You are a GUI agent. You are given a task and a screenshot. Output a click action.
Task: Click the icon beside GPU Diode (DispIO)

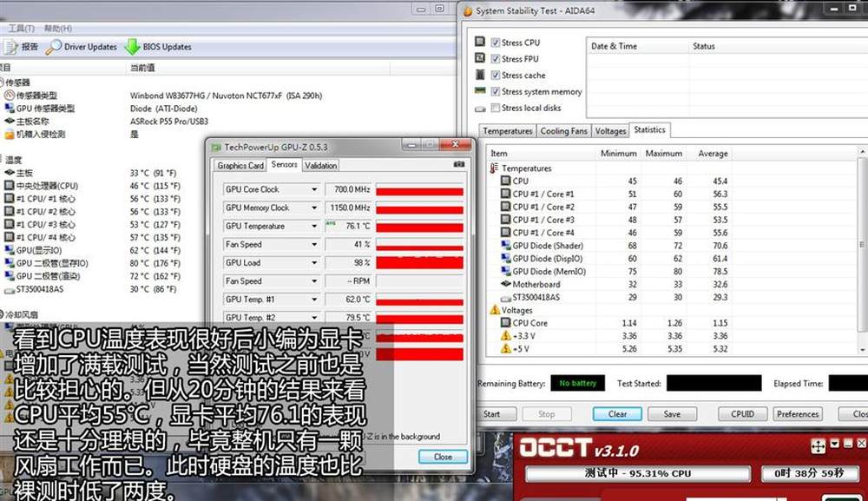coord(505,258)
